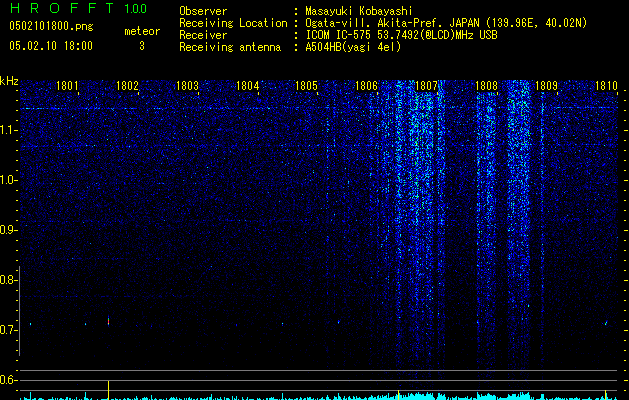Click the 1.0 kHz frequency axis label
The image size is (629, 400).
(8, 180)
